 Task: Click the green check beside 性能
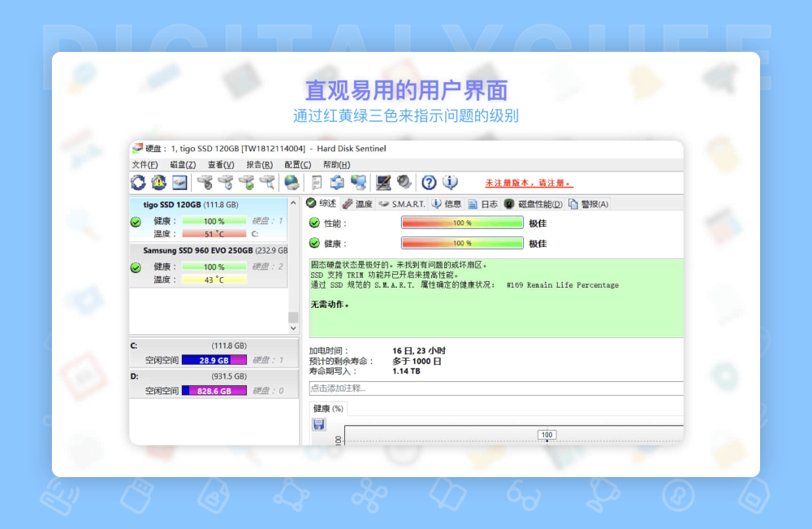point(314,223)
